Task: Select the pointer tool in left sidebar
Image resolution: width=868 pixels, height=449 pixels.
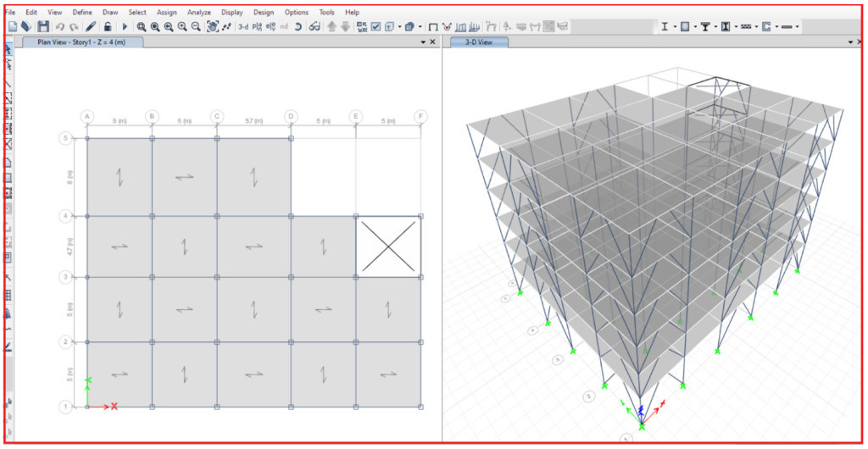Action: pyautogui.click(x=8, y=50)
